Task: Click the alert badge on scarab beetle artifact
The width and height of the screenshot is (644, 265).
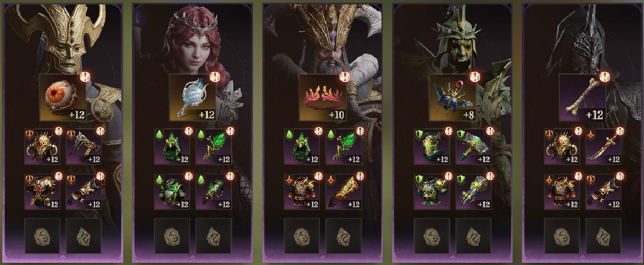Action: (x=475, y=77)
